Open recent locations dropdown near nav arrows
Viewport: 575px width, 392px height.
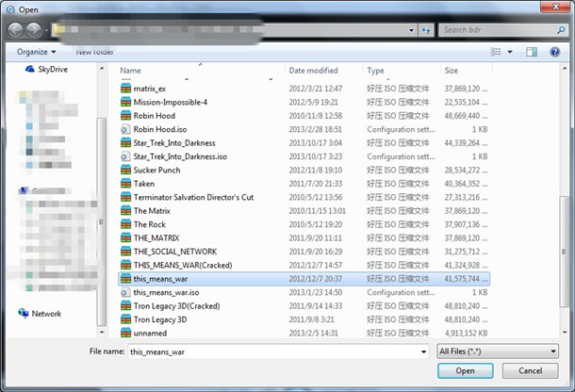46,30
